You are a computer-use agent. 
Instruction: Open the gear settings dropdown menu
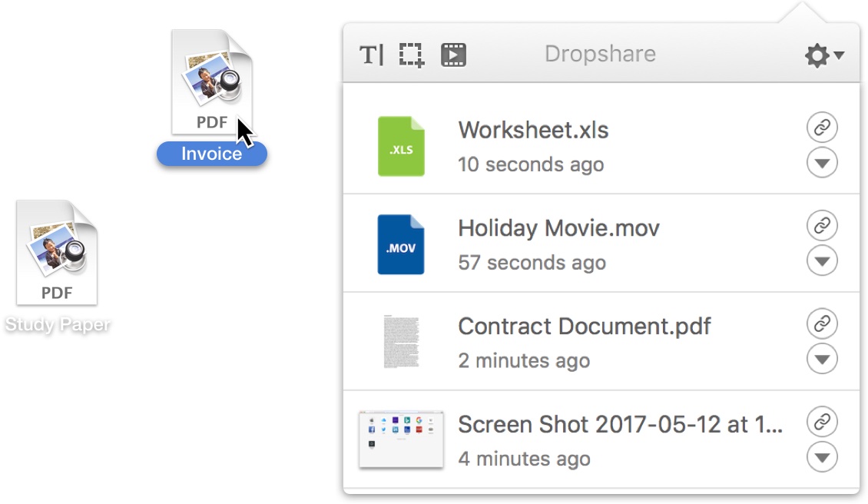[823, 55]
